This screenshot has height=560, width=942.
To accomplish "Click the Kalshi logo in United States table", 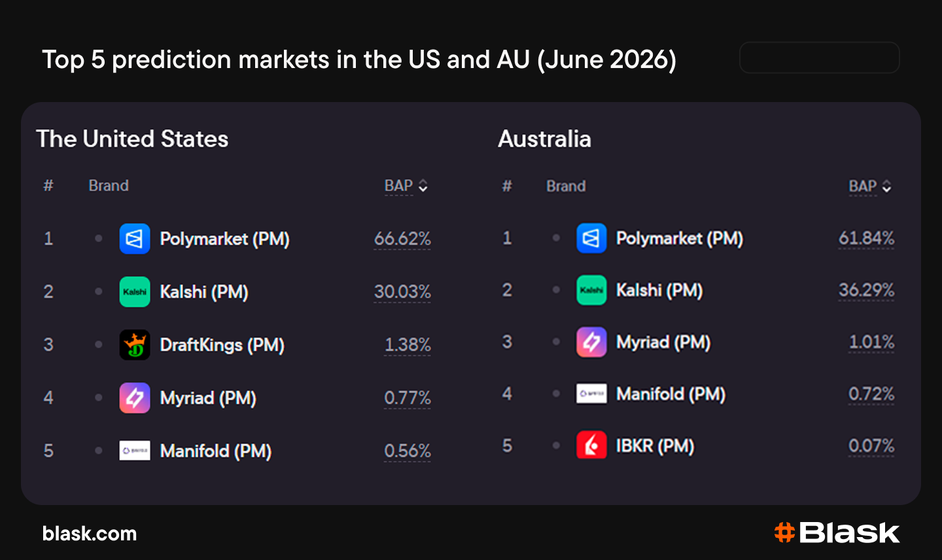I will 135,292.
